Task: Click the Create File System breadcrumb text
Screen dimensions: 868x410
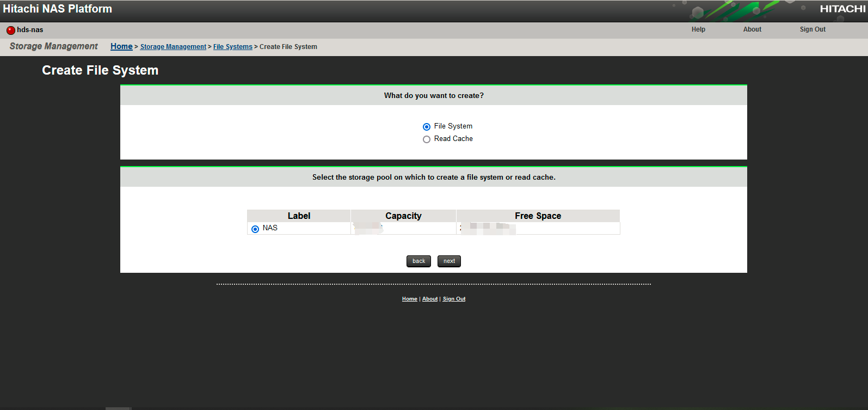Action: point(288,47)
